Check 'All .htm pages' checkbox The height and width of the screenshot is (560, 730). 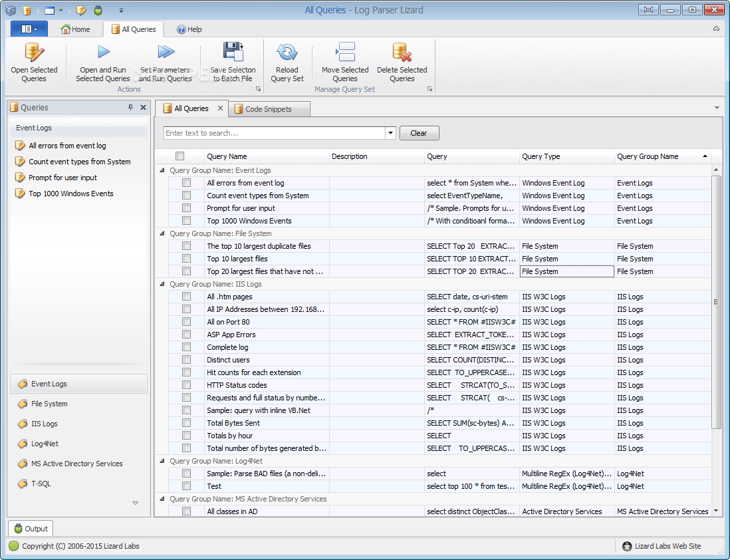point(187,297)
